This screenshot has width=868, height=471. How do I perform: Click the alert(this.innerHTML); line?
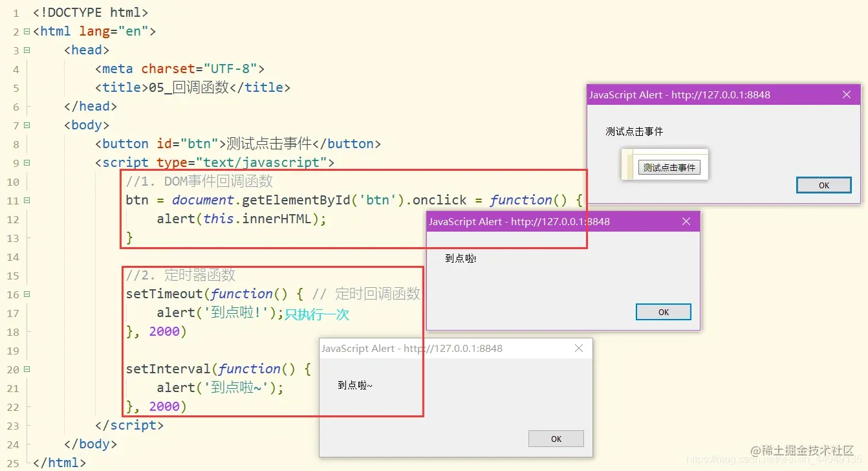[x=242, y=219]
